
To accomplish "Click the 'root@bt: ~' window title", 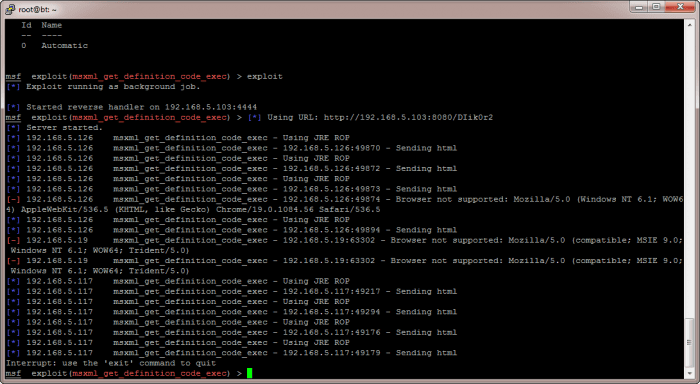I will click(x=38, y=9).
